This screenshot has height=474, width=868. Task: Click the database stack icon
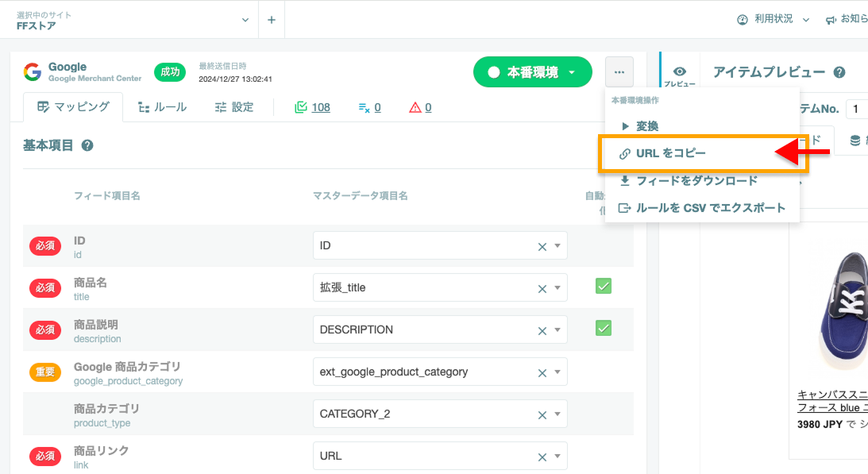pyautogui.click(x=855, y=141)
